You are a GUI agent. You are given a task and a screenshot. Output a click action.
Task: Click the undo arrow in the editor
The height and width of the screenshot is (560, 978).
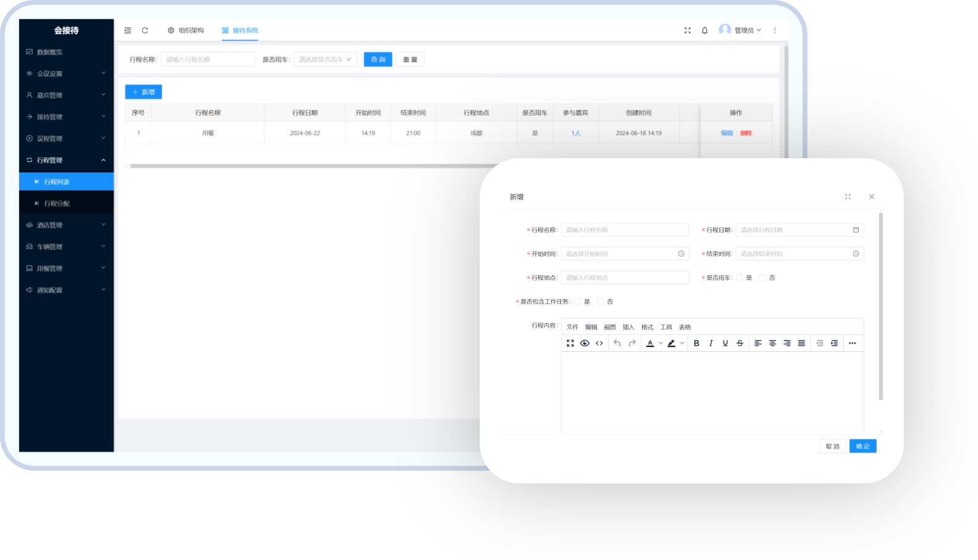pyautogui.click(x=617, y=343)
